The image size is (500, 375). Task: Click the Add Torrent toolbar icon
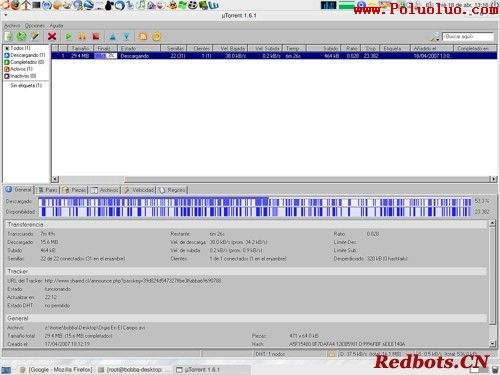point(9,37)
